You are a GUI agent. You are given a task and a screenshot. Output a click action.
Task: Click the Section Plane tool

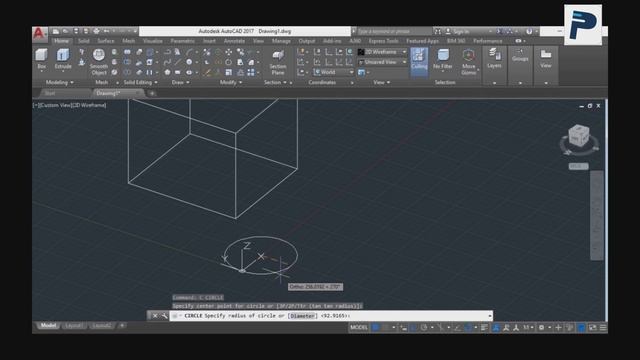click(x=278, y=62)
